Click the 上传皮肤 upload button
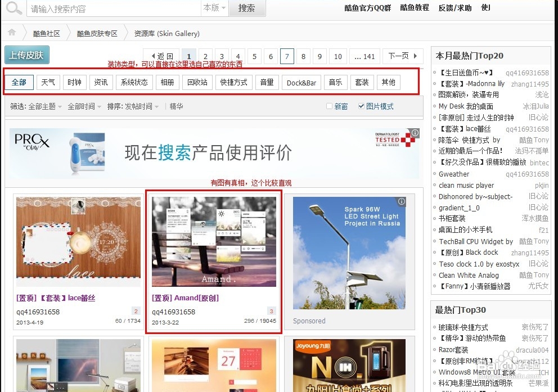Viewport: 558px width, 392px height. click(26, 55)
